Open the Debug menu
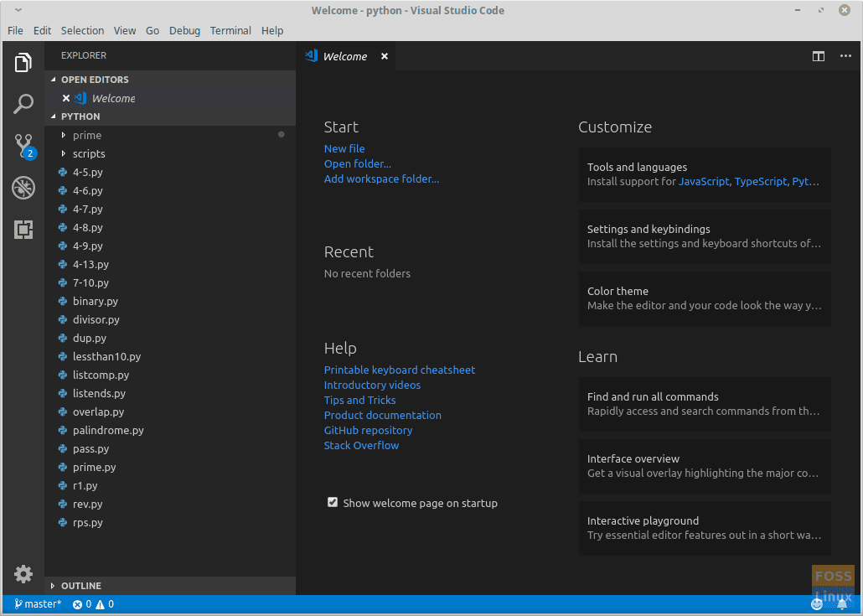 click(184, 30)
